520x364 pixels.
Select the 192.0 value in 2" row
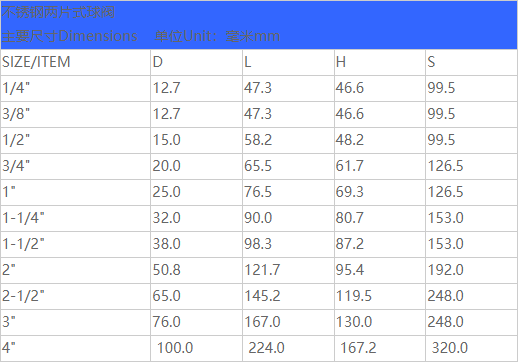coord(445,270)
